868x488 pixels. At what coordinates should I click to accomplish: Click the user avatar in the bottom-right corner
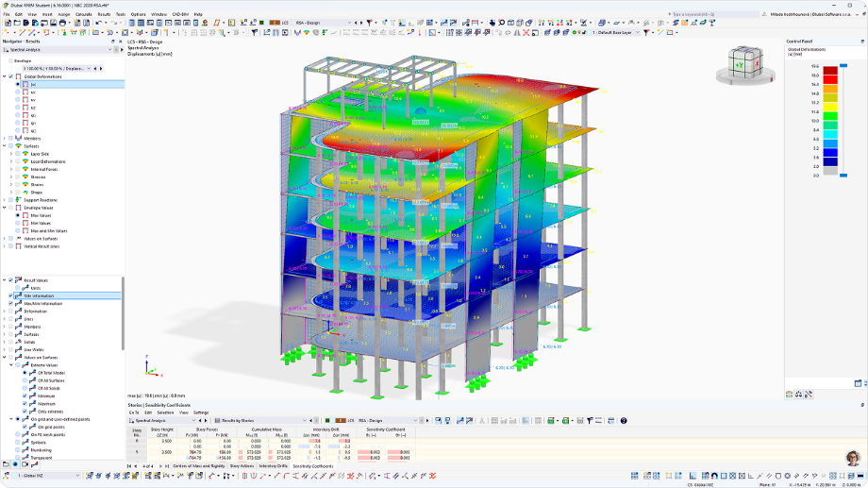tap(853, 458)
